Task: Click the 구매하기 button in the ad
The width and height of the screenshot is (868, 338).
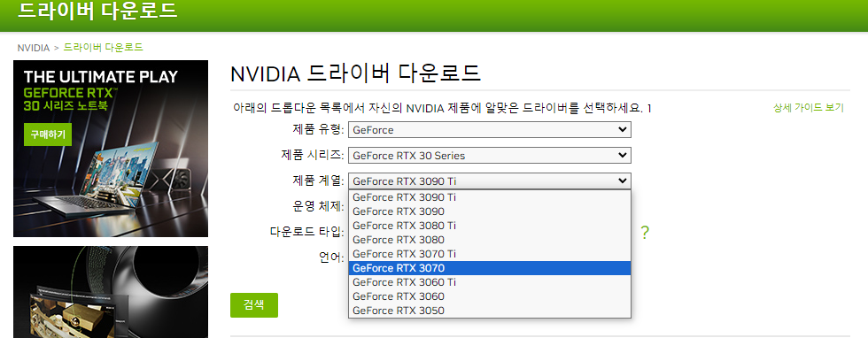Action: coord(48,134)
